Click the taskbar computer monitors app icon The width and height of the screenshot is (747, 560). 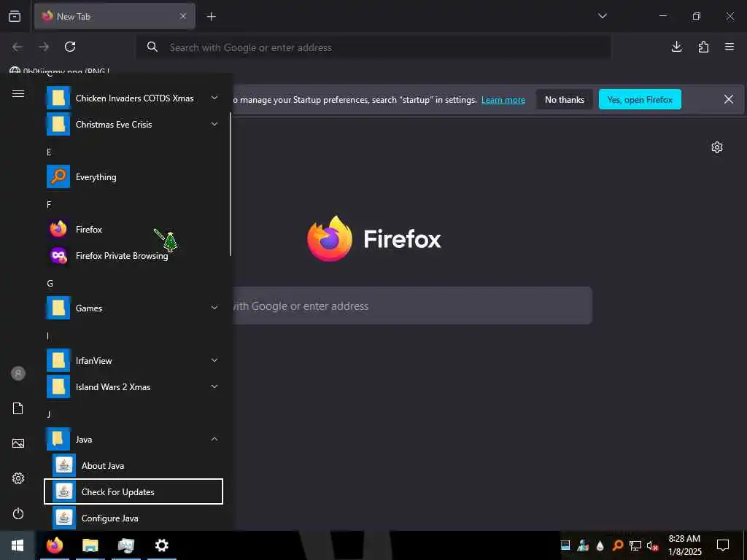pos(125,545)
